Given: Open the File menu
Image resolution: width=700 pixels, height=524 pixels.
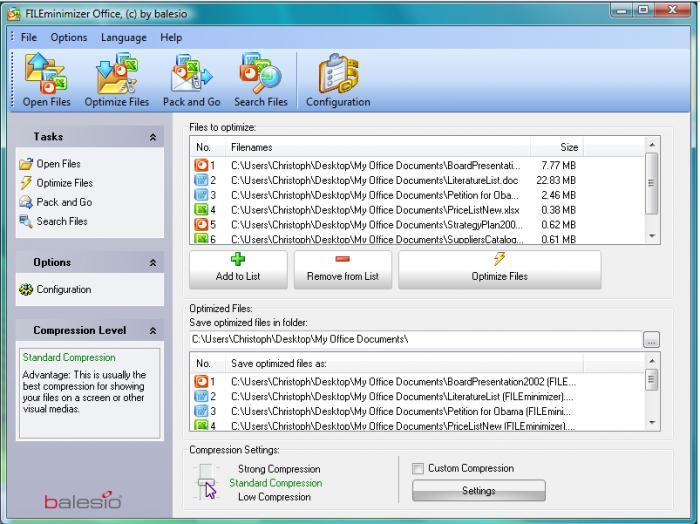Looking at the screenshot, I should tap(29, 37).
